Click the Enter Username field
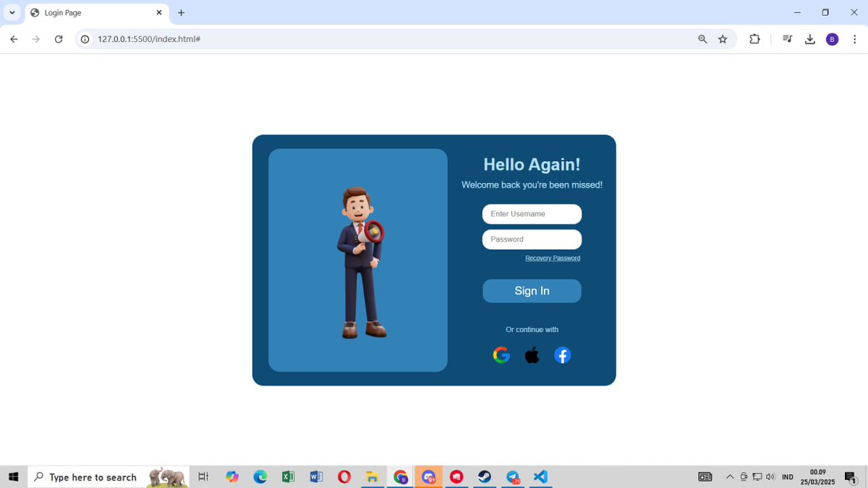 pos(532,214)
